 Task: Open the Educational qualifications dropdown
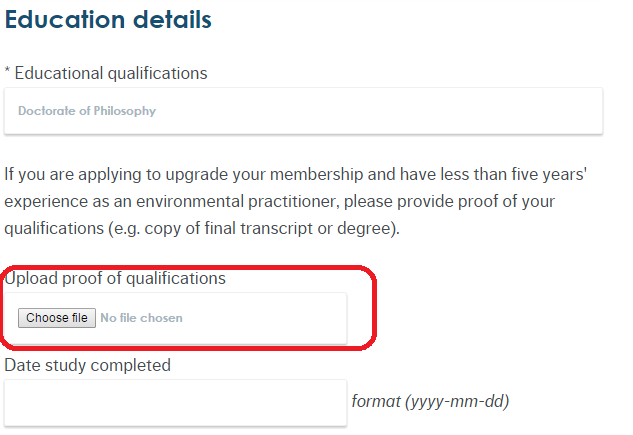[303, 111]
